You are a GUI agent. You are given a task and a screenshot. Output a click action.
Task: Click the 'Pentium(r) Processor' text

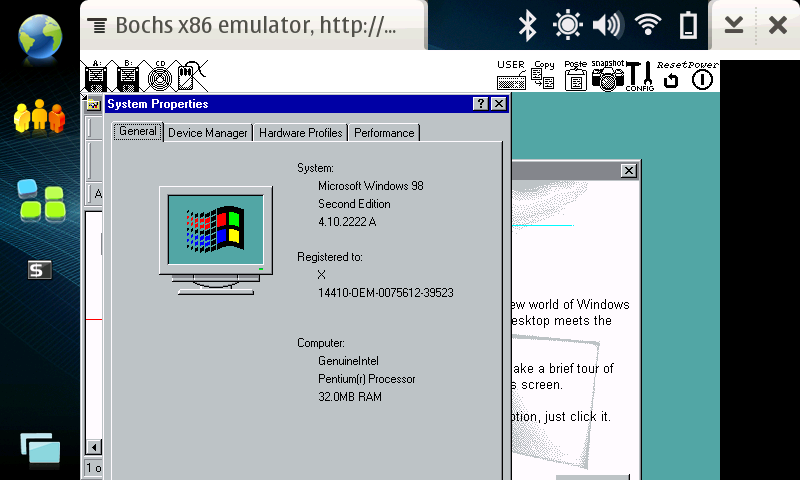[x=367, y=379]
